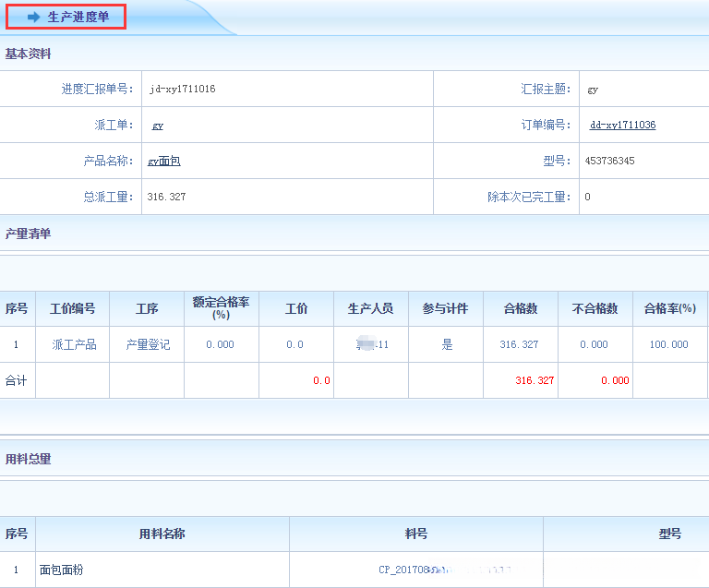
Task: Click the 除本次已完工量 value 0
Action: click(587, 197)
